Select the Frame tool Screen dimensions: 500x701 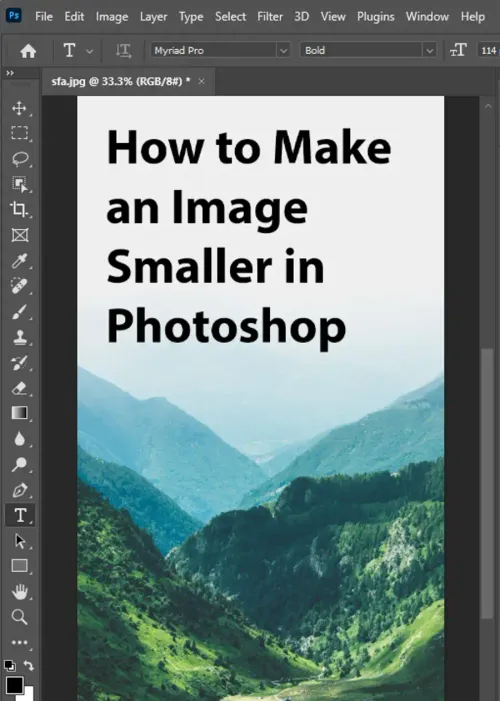click(20, 235)
